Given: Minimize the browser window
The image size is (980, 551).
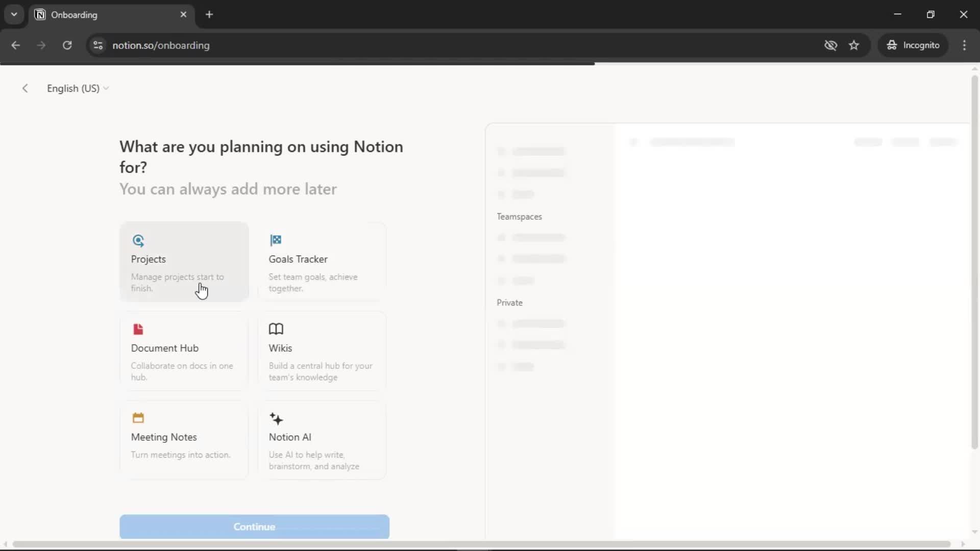Looking at the screenshot, I should (x=898, y=14).
